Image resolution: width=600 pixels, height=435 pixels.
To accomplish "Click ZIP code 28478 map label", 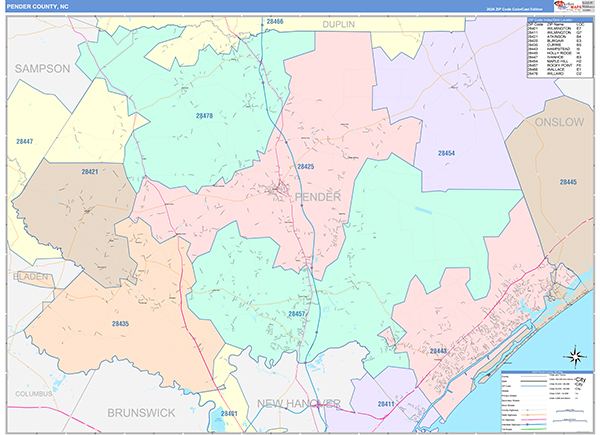I will [x=204, y=116].
